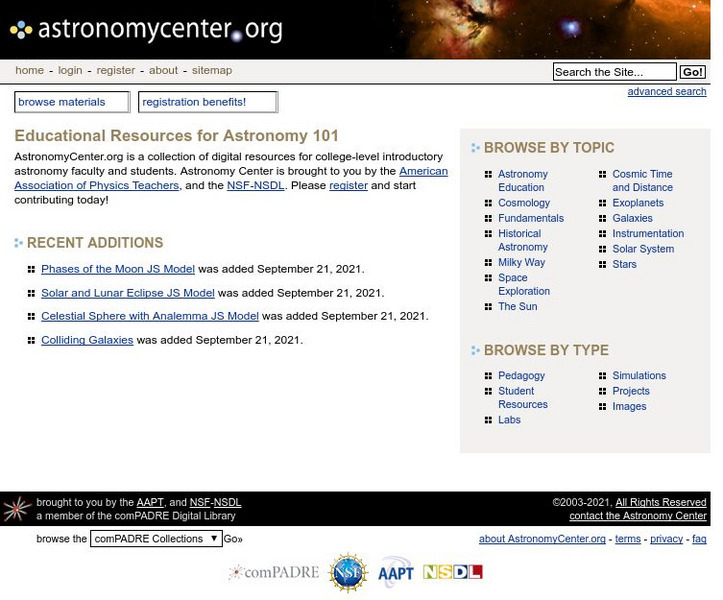Open the terms footer link
Viewport: 723px width, 600px height.
pos(628,539)
